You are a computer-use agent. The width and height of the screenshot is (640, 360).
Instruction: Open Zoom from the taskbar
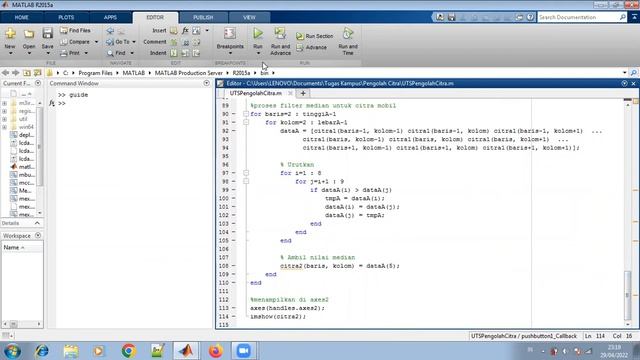(244, 351)
